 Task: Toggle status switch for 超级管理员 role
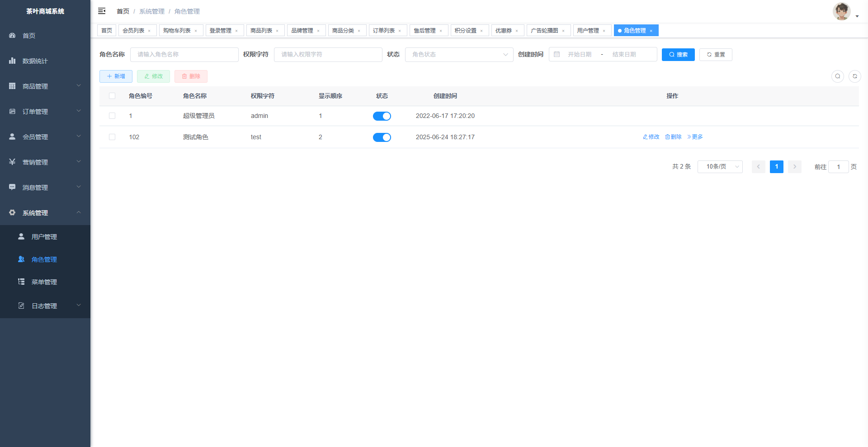tap(382, 116)
